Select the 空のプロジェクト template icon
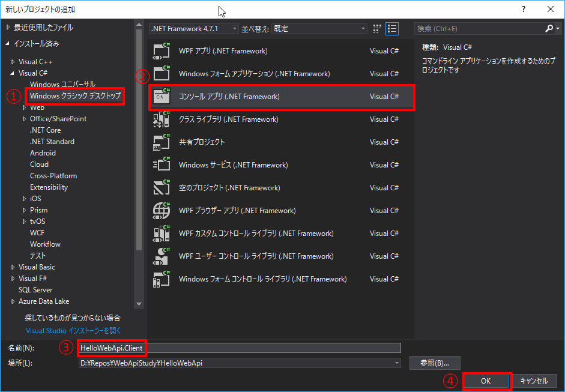Screen dimensions: 565x392 click(161, 188)
